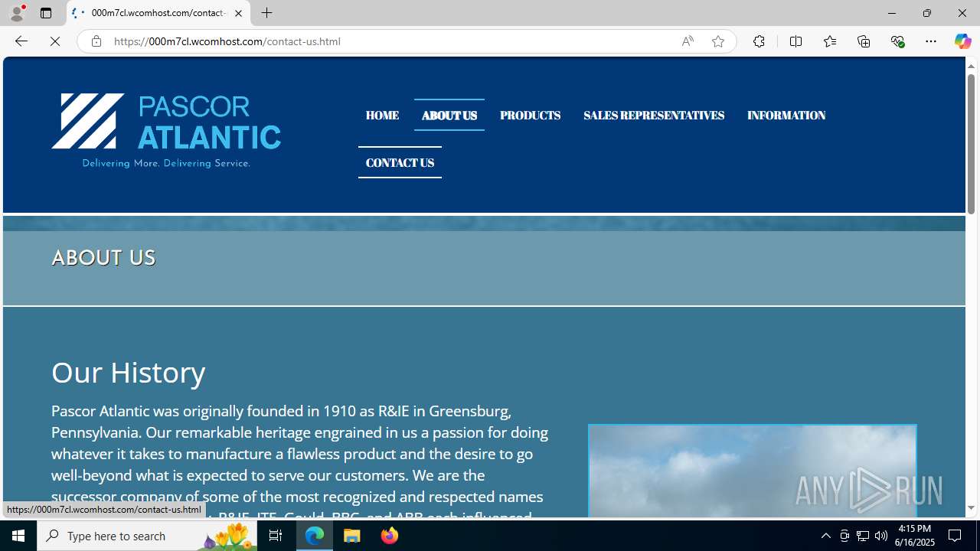This screenshot has width=980, height=551.
Task: Open the browser profile icon
Action: (x=16, y=13)
